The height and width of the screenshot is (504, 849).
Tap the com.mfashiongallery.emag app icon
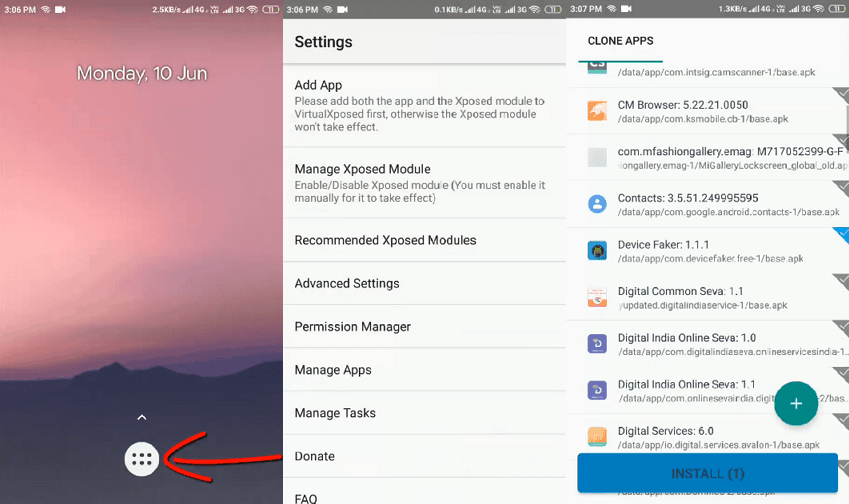[x=597, y=158]
